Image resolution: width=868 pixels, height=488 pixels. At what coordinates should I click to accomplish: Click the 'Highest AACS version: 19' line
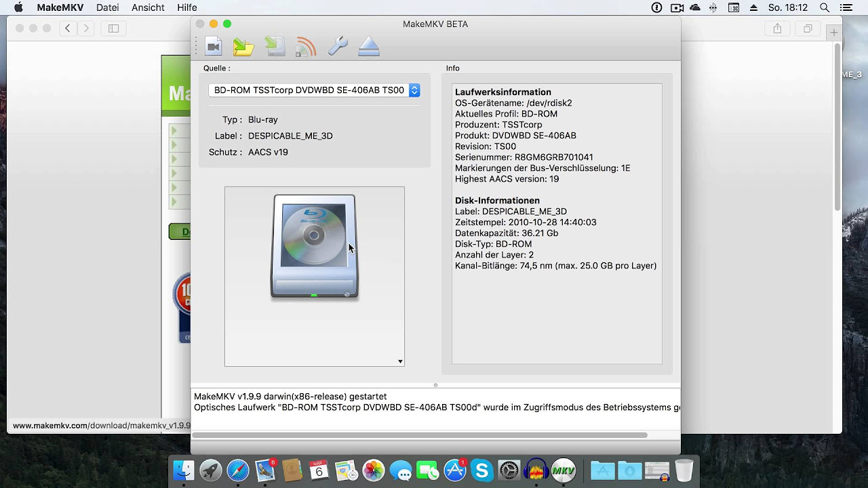point(507,179)
